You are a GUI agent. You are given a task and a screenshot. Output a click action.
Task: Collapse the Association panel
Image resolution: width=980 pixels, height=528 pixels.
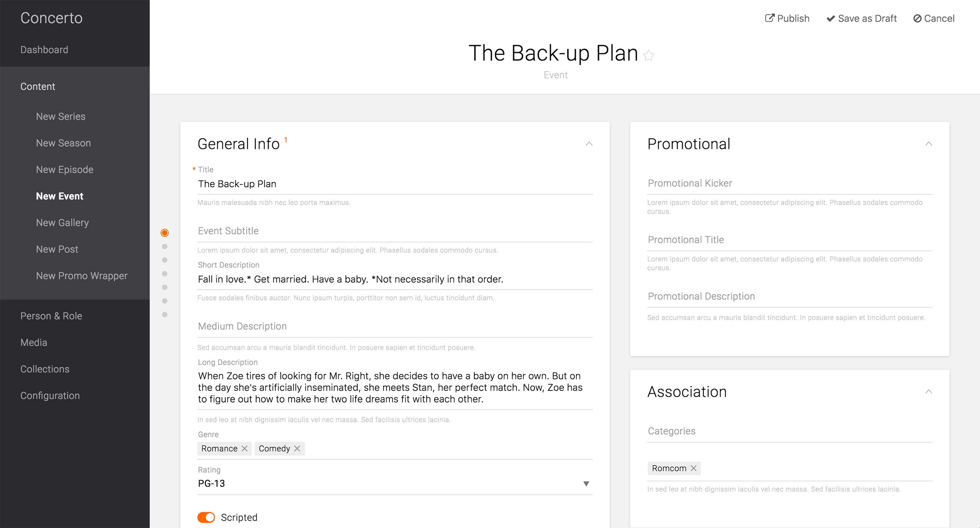(928, 392)
